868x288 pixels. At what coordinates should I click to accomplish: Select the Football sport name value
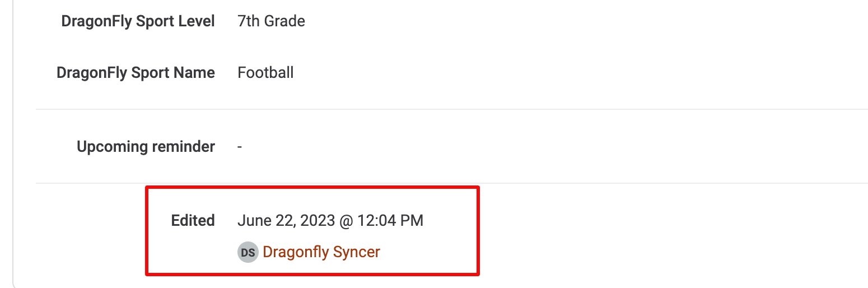(265, 73)
